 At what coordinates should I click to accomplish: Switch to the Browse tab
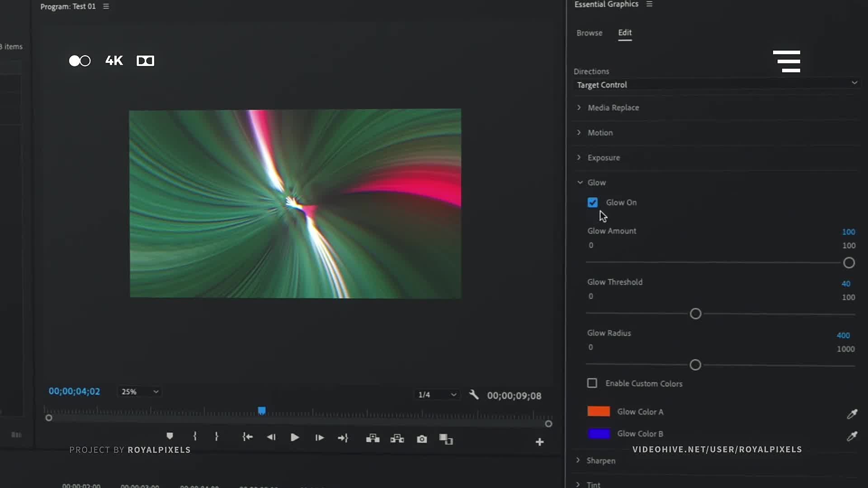coord(589,33)
